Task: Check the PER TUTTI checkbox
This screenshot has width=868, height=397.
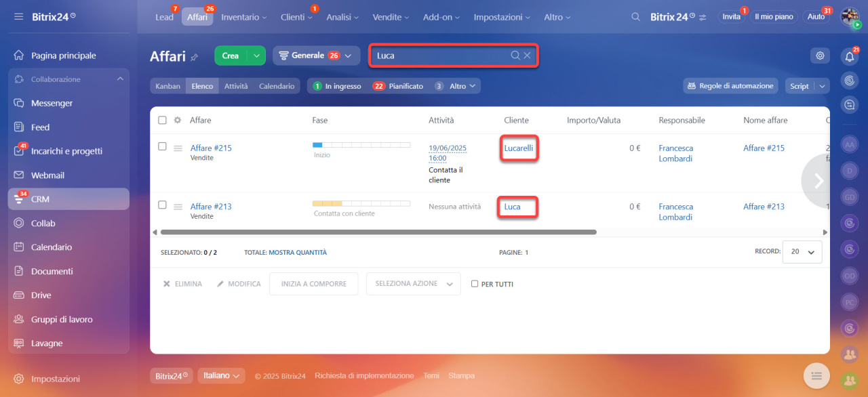Action: click(x=475, y=284)
